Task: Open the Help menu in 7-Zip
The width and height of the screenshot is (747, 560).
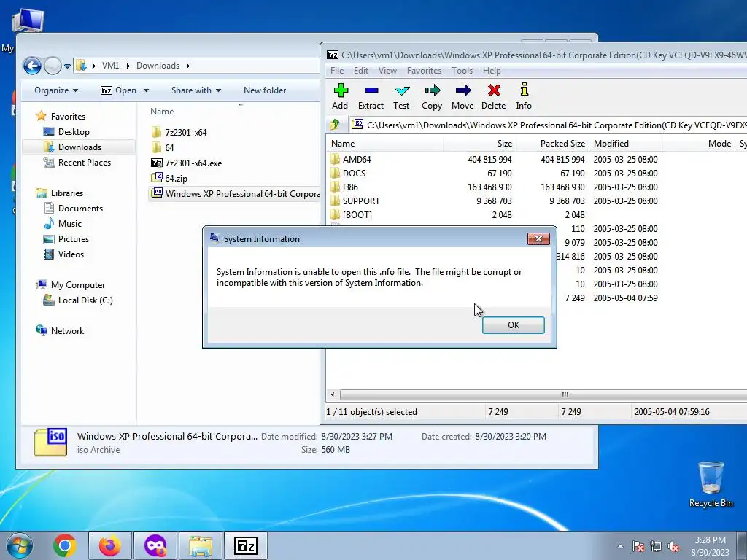Action: pos(492,71)
